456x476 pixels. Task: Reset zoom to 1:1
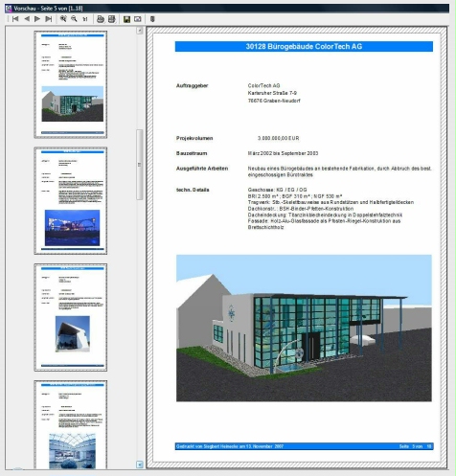pos(85,19)
